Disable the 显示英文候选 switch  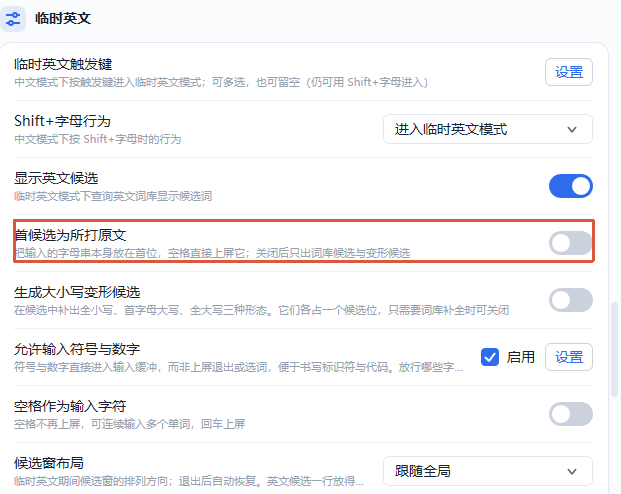pyautogui.click(x=570, y=186)
